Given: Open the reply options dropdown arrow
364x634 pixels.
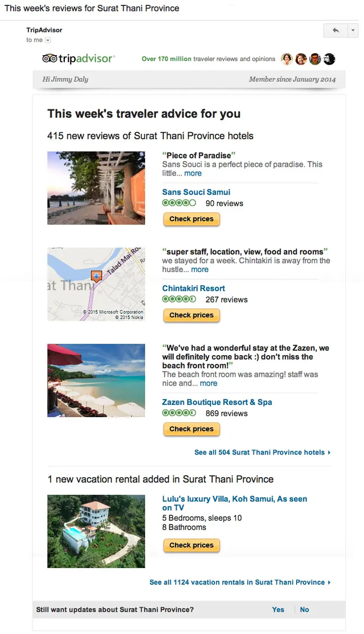Looking at the screenshot, I should 353,30.
